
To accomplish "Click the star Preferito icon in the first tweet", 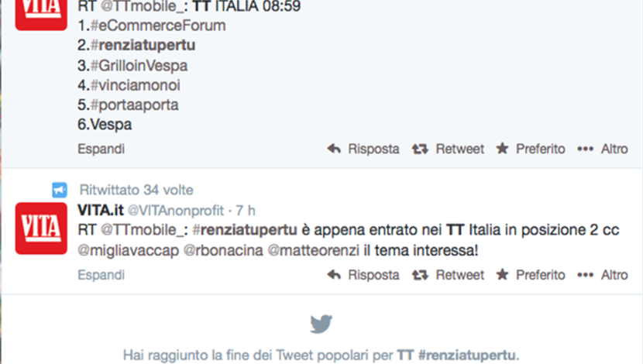I will coord(502,148).
